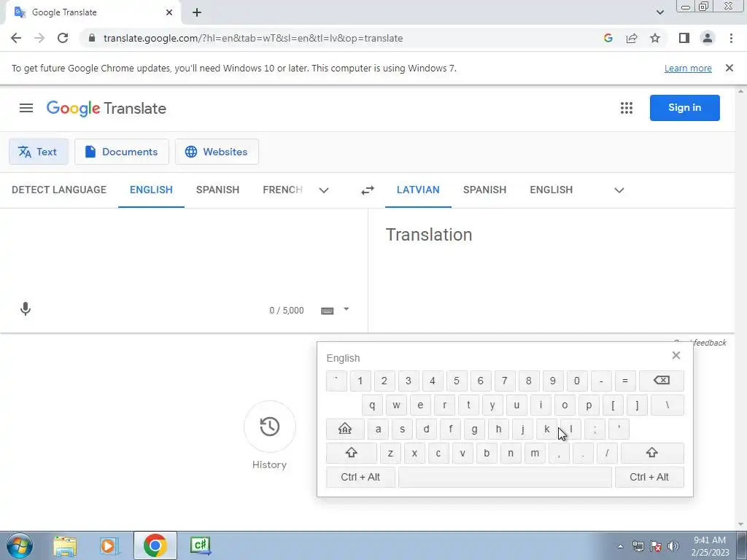Toggle Chrome side panel icon
This screenshot has height=560, width=747.
coord(684,38)
